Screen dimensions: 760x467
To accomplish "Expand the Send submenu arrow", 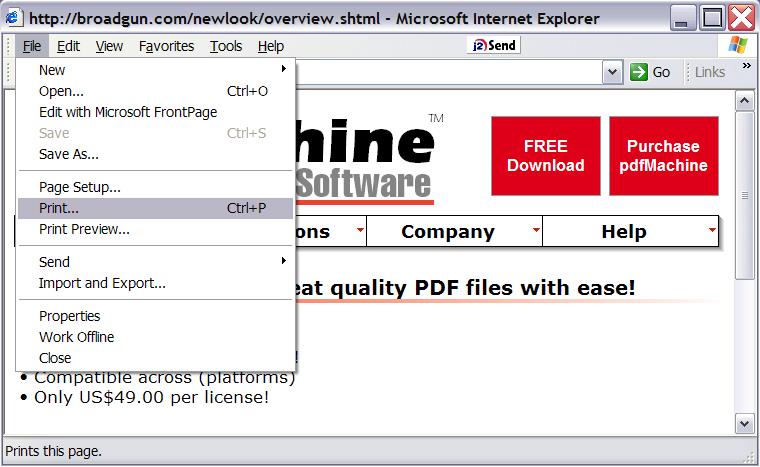I will click(x=284, y=261).
